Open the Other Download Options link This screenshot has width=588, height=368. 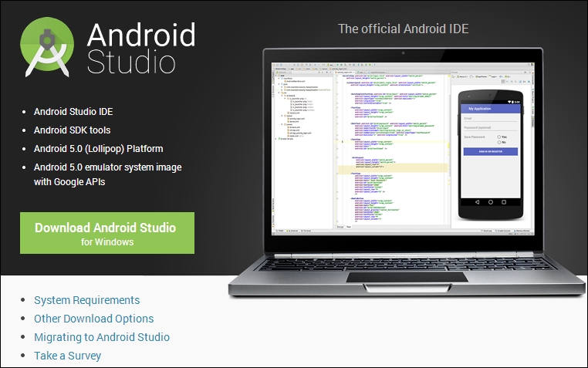[x=93, y=319]
